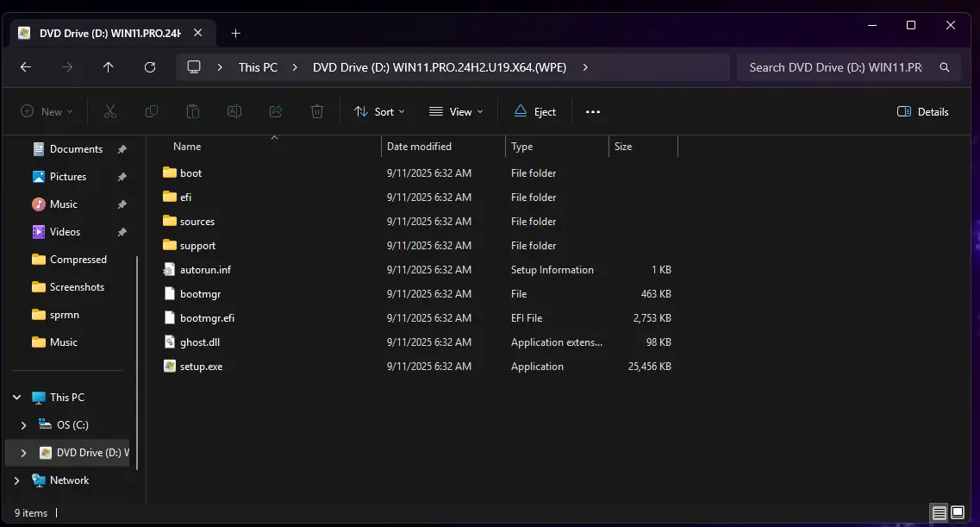Click the navigation pane scrollbar
980x527 pixels.
[x=137, y=362]
